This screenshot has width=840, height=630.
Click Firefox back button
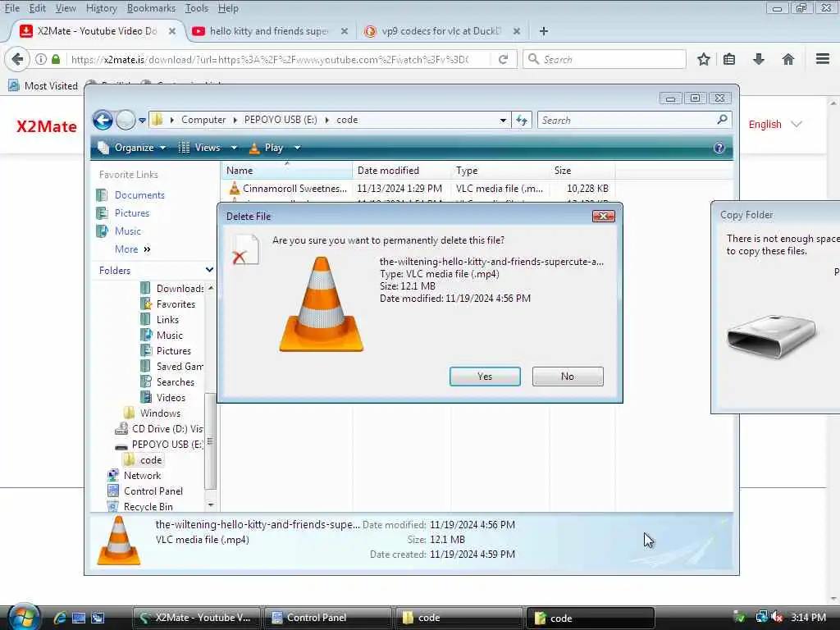pos(17,59)
